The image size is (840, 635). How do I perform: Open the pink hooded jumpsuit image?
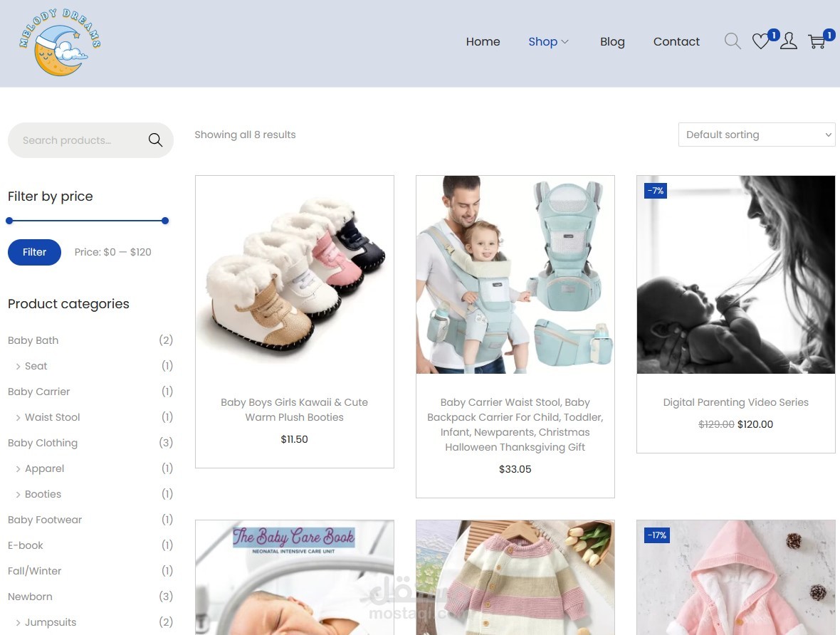736,577
